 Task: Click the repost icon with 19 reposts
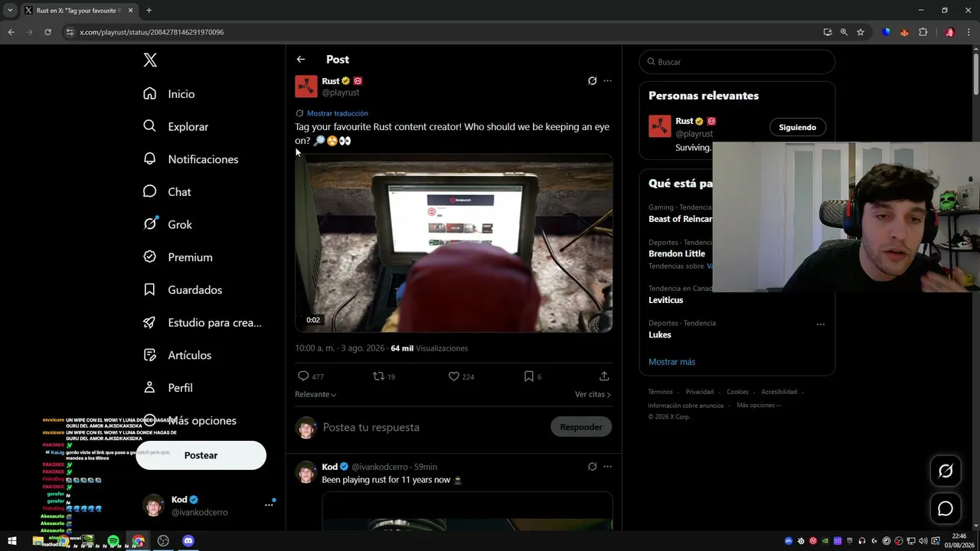click(x=384, y=377)
